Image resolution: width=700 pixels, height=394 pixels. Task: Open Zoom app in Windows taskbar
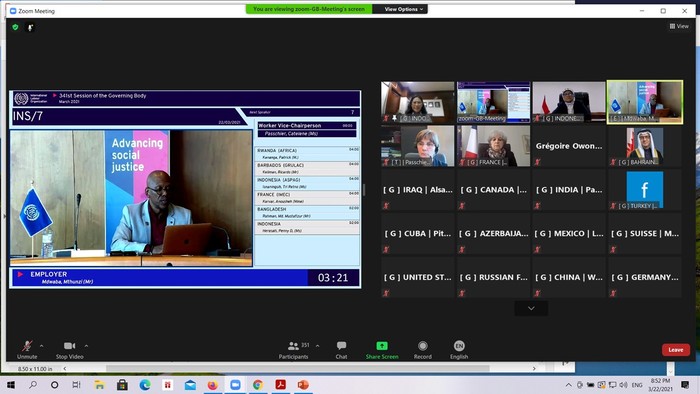235,385
